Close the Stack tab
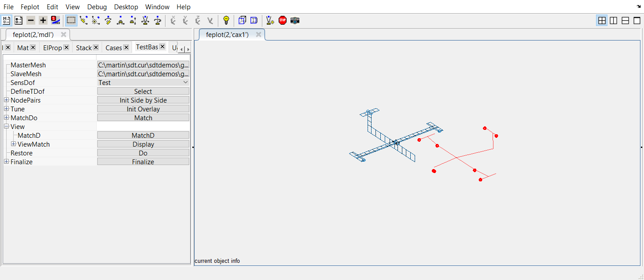The image size is (644, 280). tap(96, 47)
